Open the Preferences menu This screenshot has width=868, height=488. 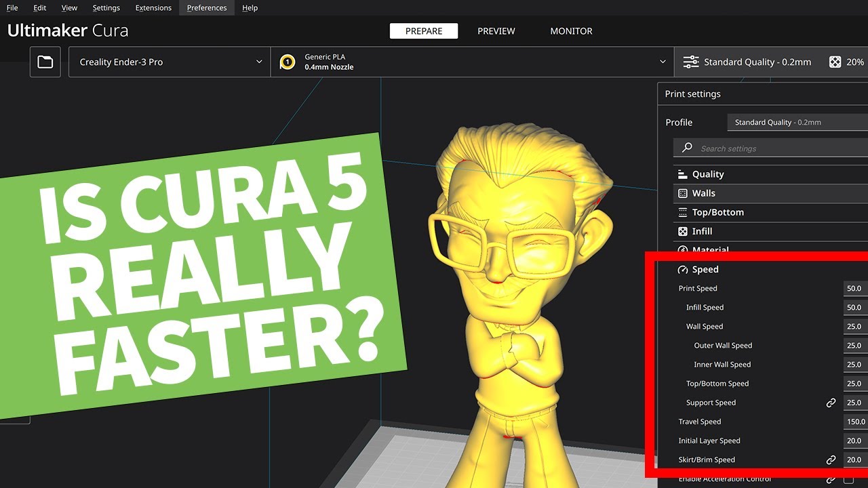coord(207,7)
